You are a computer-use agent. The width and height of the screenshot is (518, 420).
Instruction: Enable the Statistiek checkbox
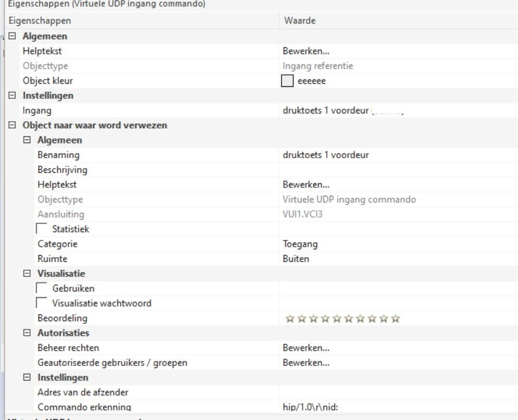[x=41, y=229]
